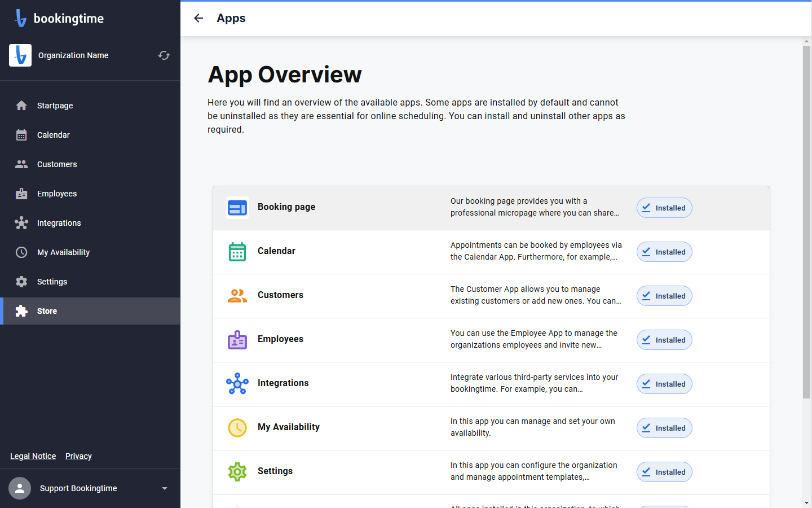Click the back arrow next to Apps
812x508 pixels.
(x=198, y=18)
